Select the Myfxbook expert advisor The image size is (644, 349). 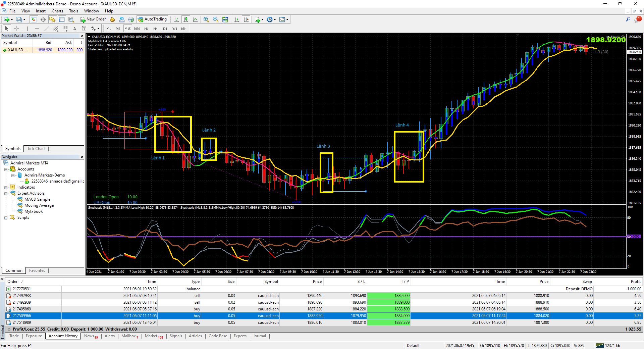34,211
